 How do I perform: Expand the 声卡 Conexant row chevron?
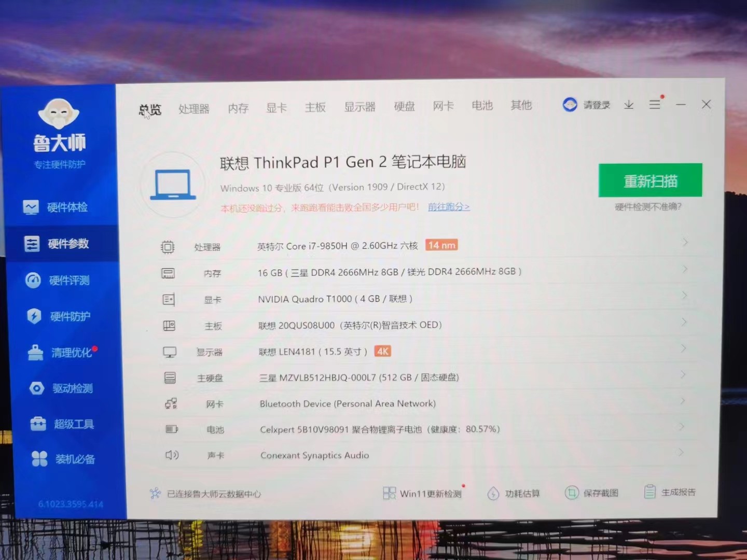(681, 452)
